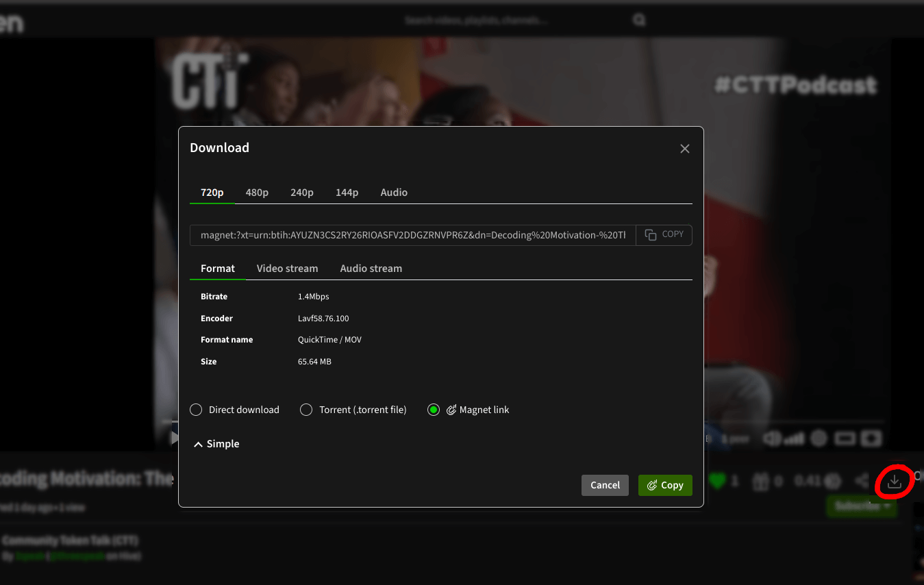Click the Lavf58.76.100 encoder value
Viewport: 924px width, 585px height.
coord(323,319)
